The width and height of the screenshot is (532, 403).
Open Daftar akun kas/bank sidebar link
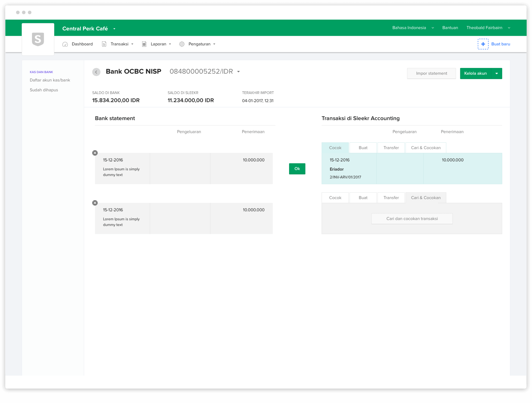click(x=50, y=80)
